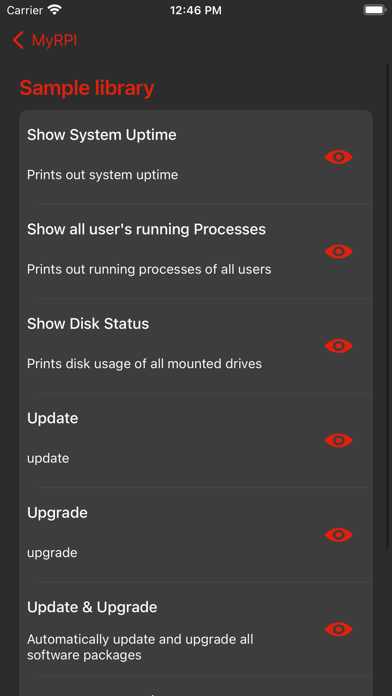This screenshot has height=696, width=392.
Task: Click the vertical scrollbar on right edge
Action: tap(387, 306)
